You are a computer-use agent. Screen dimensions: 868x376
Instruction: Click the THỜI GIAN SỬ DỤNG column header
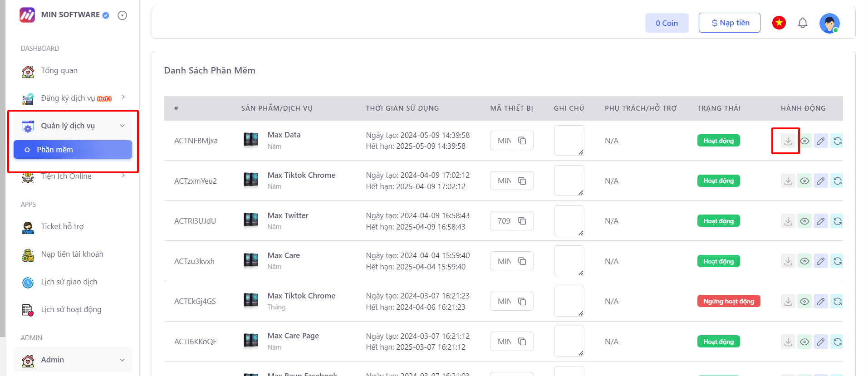coord(402,108)
